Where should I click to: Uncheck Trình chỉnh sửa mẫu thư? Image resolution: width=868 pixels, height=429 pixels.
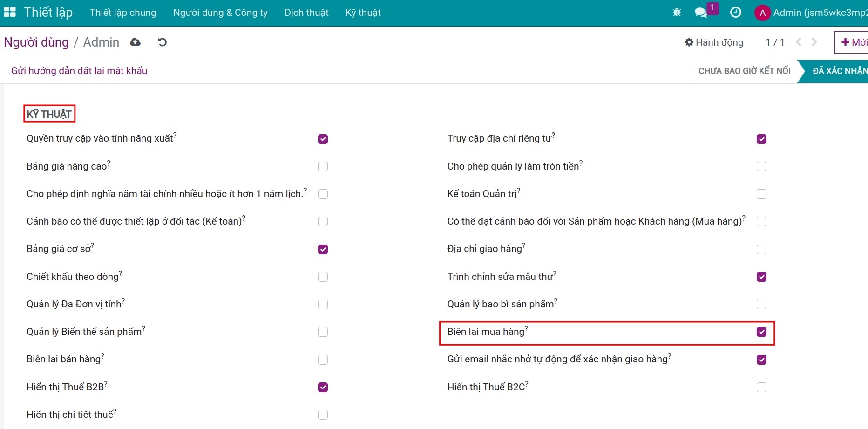[761, 277]
